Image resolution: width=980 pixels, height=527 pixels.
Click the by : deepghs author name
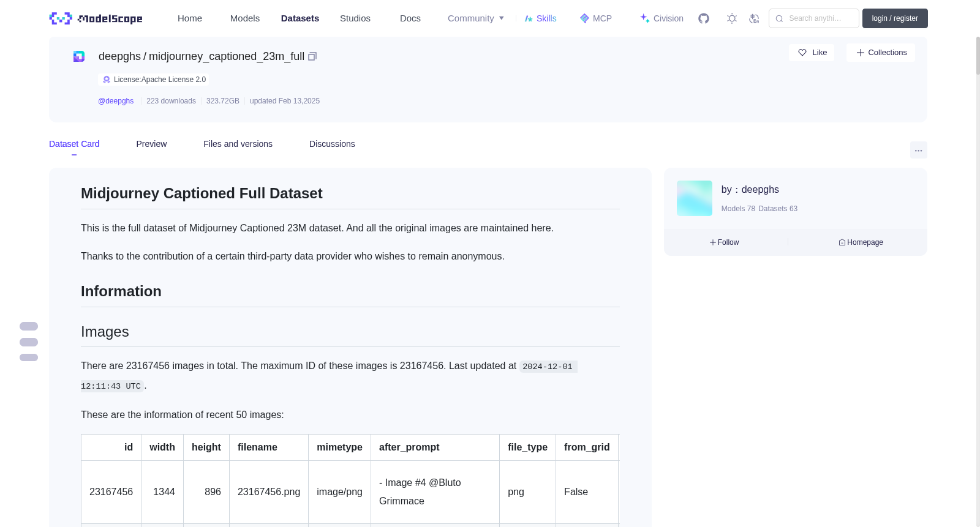[x=750, y=190]
